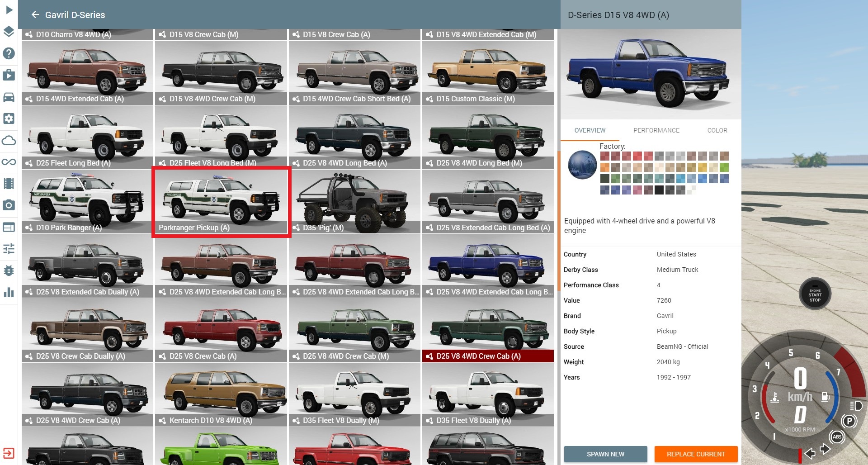Click the exit icon at the sidebar bottom
Image resolution: width=868 pixels, height=465 pixels.
pos(9,453)
